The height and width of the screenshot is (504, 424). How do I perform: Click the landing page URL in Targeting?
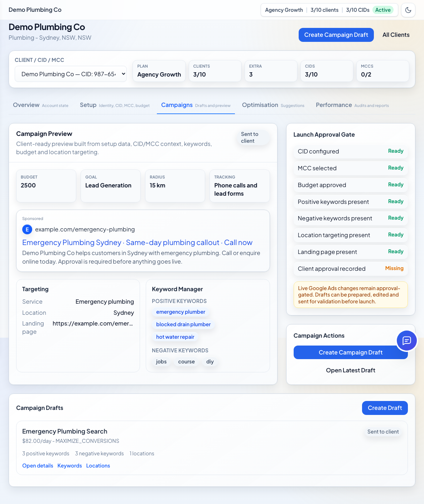pyautogui.click(x=93, y=323)
